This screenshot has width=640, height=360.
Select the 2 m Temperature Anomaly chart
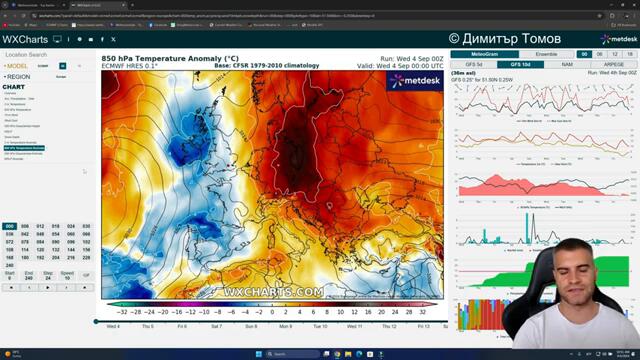click(x=20, y=142)
